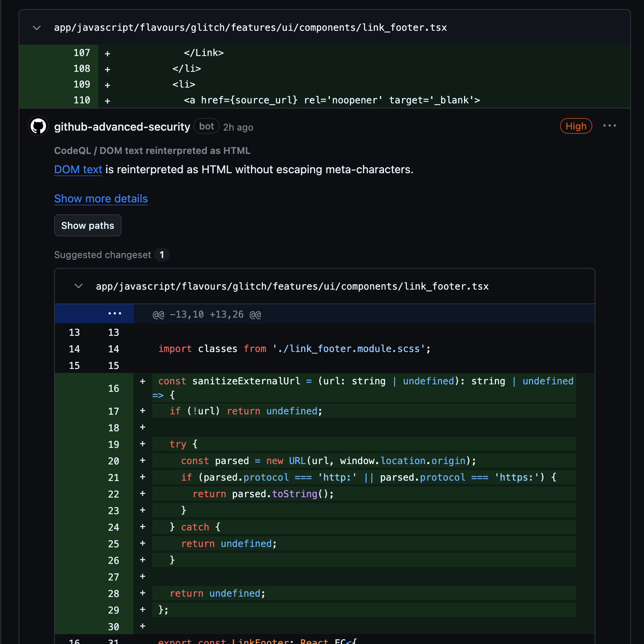This screenshot has width=644, height=644.
Task: Click the plus marker on line 20
Action: pos(143,461)
